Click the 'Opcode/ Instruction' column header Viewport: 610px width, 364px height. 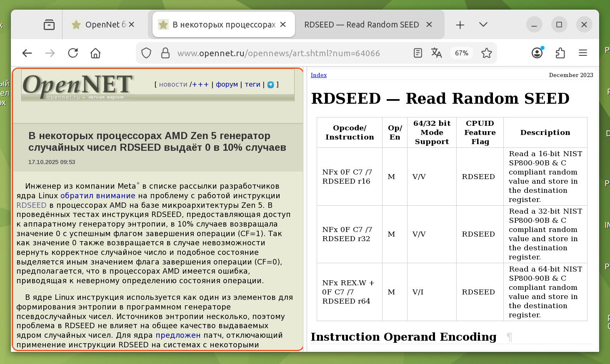pyautogui.click(x=350, y=132)
